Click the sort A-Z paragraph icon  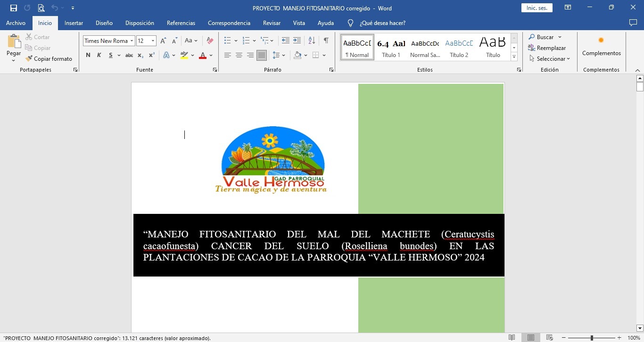[312, 41]
